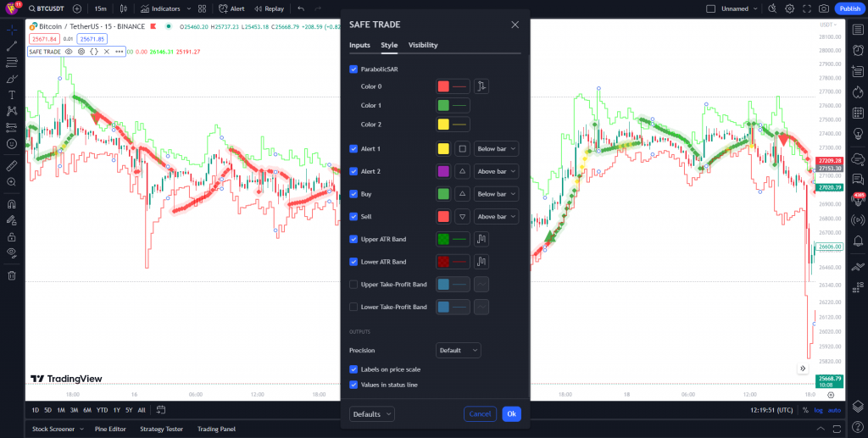The height and width of the screenshot is (438, 868).
Task: Open notifications bell on right sidebar
Action: click(x=858, y=241)
